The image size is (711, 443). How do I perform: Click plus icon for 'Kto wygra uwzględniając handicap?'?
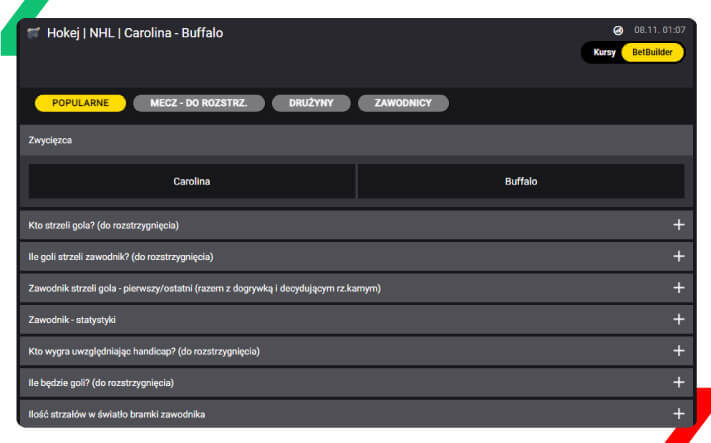(x=678, y=351)
